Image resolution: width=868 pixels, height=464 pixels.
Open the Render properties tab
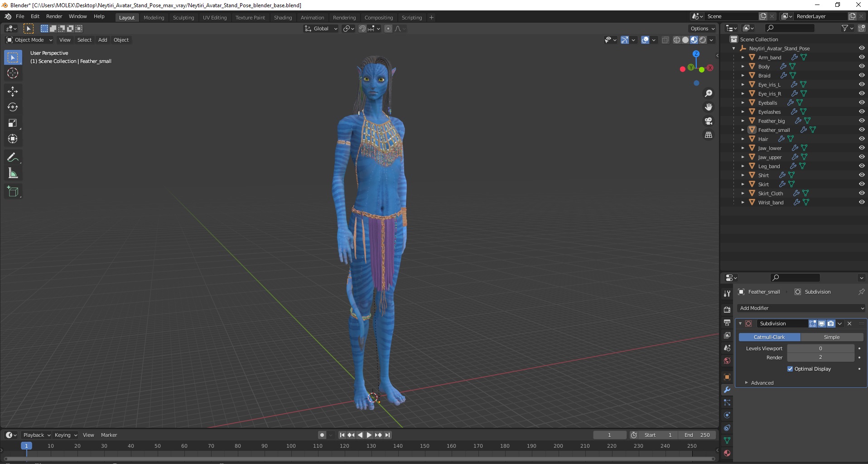coord(727,310)
